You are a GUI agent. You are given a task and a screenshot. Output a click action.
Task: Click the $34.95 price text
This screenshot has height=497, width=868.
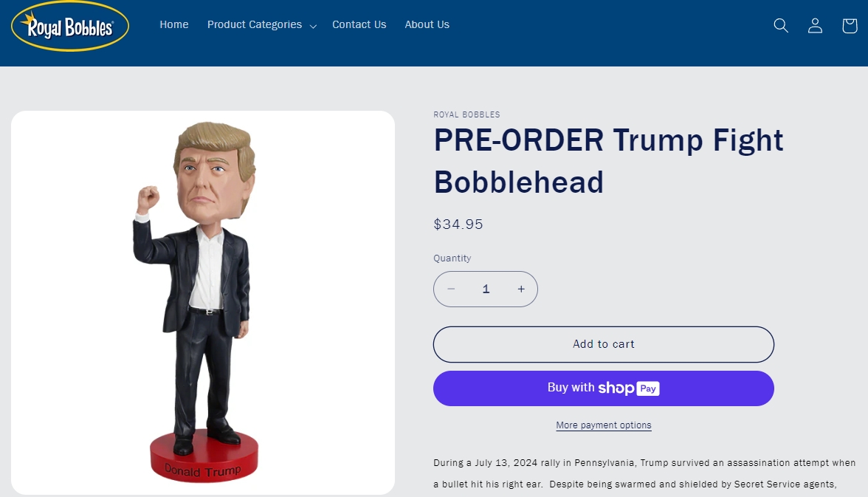click(458, 224)
